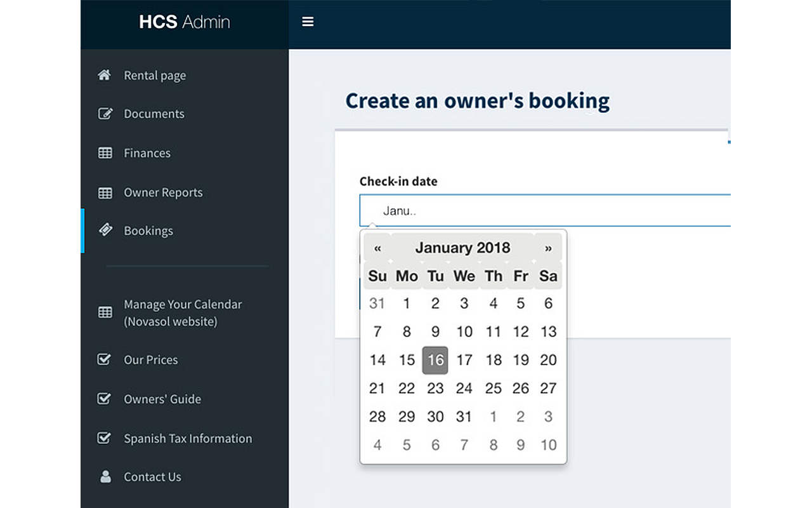Viewport: 812px width, 508px height.
Task: Choose January 27 in the datepicker
Action: (x=548, y=388)
